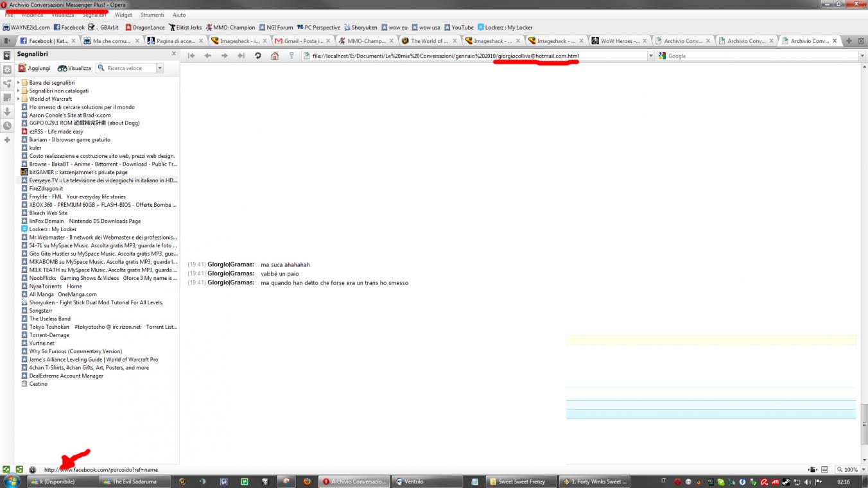Open the Downloads panel arrow icon
Image resolution: width=868 pixels, height=488 pixels.
point(7,112)
